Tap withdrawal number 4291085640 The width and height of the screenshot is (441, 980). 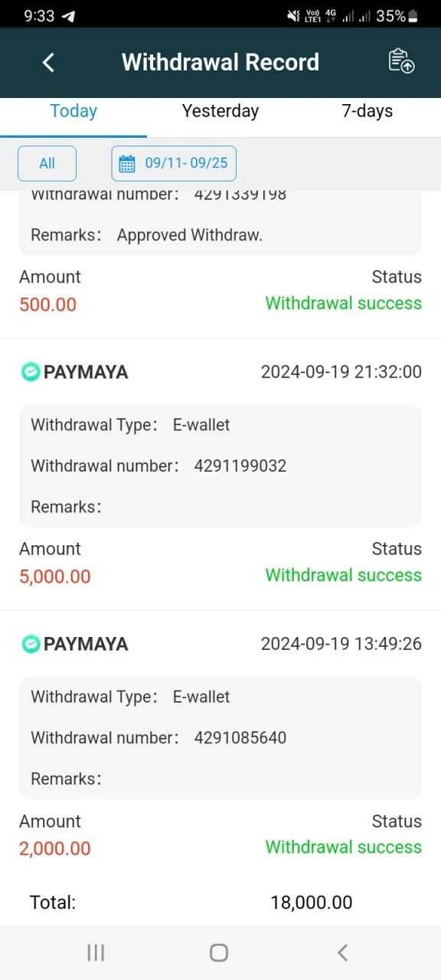(240, 737)
